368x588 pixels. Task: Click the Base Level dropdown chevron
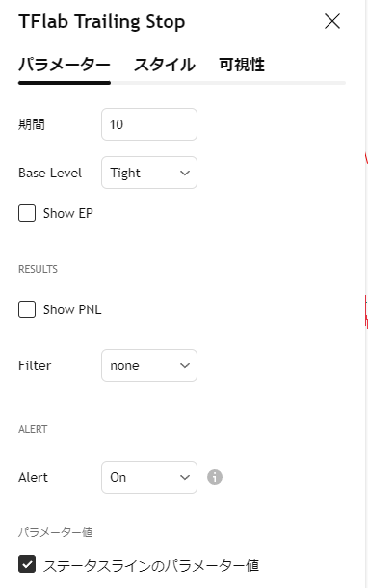pyautogui.click(x=185, y=173)
